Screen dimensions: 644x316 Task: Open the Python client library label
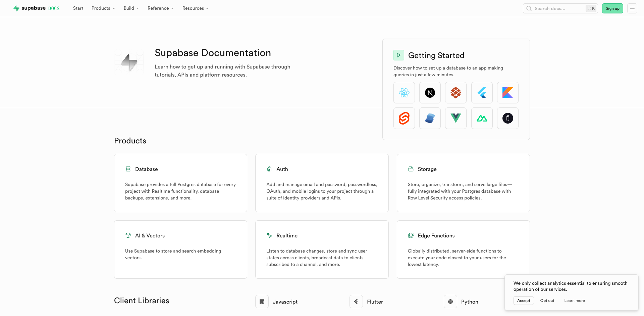pos(470,302)
